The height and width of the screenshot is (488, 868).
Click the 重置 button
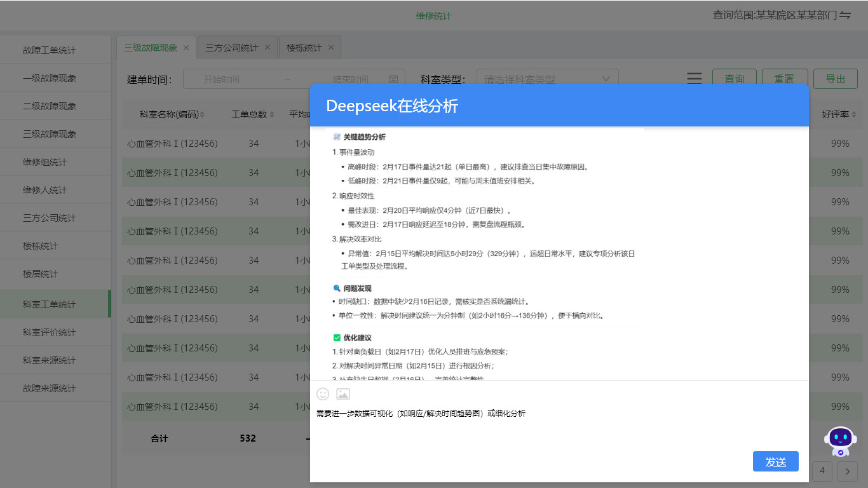pyautogui.click(x=785, y=79)
